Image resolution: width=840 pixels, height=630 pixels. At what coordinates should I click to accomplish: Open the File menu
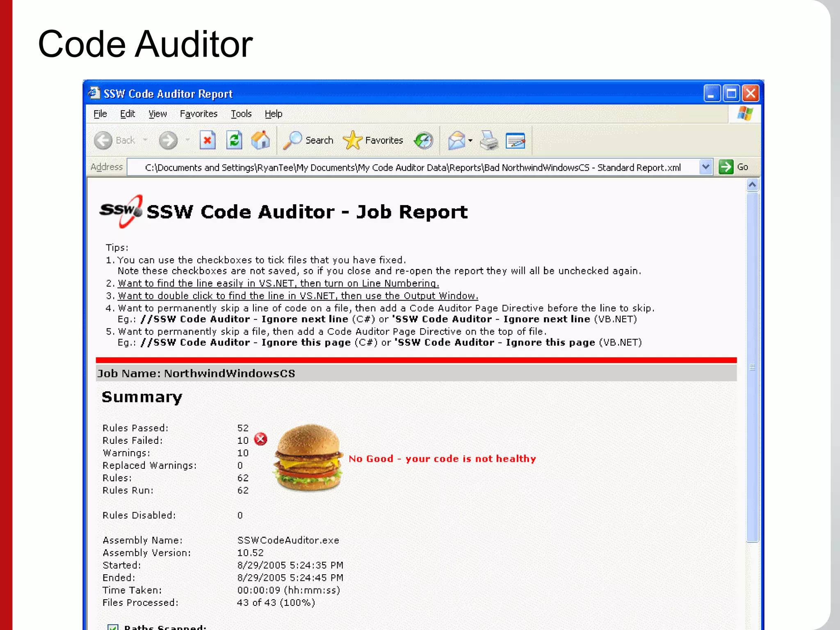click(100, 114)
